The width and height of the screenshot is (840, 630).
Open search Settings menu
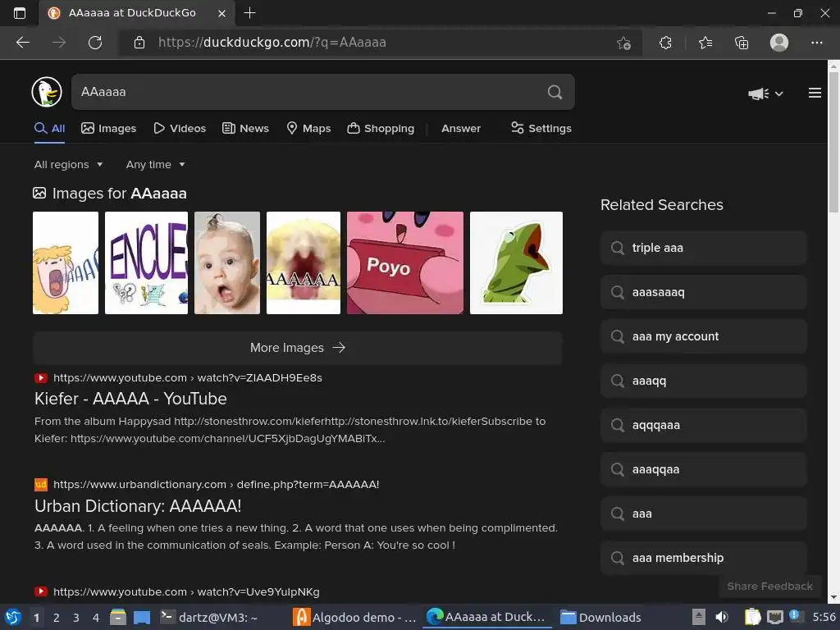[541, 129]
